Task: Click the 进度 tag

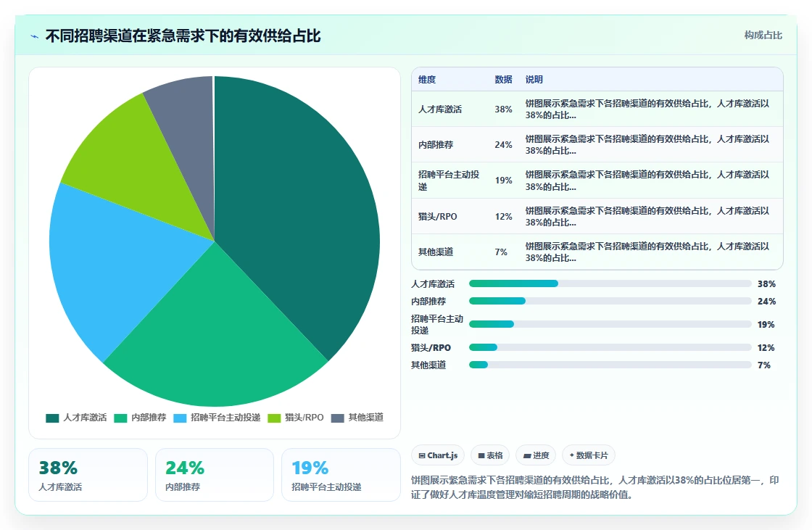Action: click(x=536, y=455)
